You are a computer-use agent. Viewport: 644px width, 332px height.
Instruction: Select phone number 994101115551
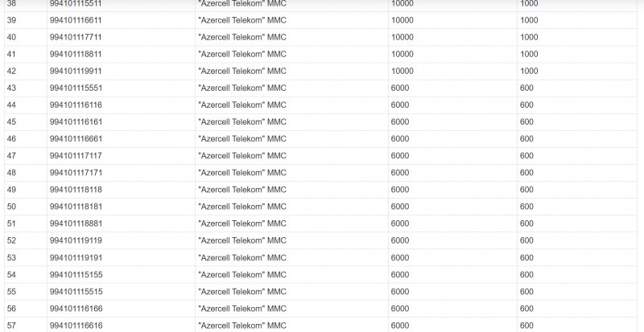76,88
